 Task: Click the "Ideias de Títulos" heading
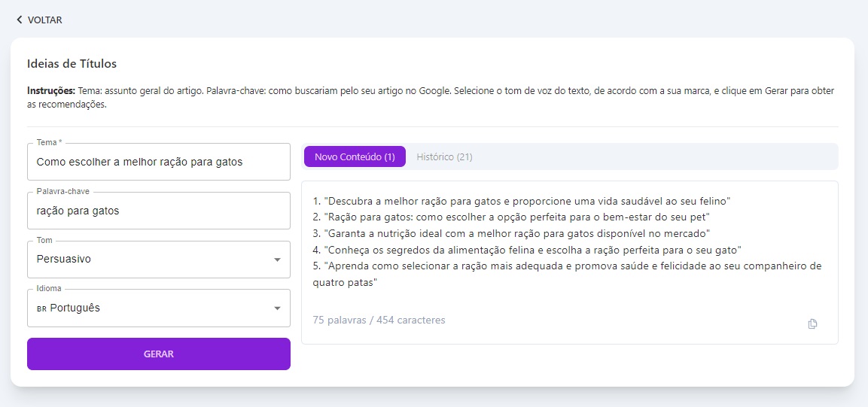72,64
